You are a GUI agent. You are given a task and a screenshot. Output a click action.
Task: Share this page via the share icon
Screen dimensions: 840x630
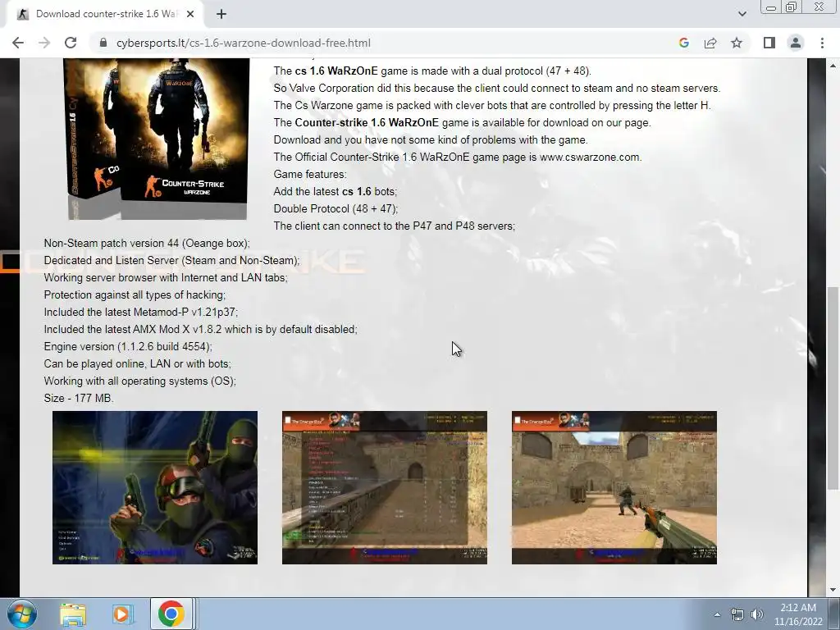(710, 43)
